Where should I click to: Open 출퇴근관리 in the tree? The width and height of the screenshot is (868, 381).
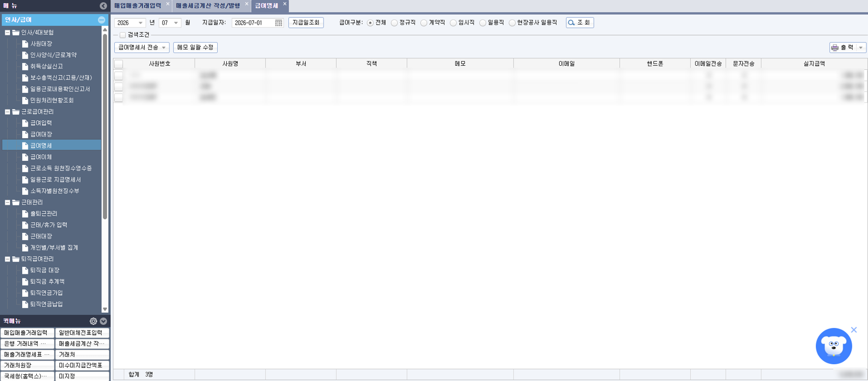point(44,214)
